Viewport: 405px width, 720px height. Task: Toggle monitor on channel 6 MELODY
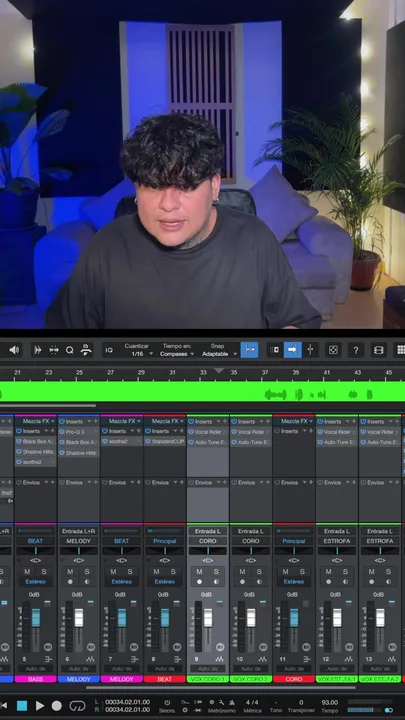(x=87, y=582)
